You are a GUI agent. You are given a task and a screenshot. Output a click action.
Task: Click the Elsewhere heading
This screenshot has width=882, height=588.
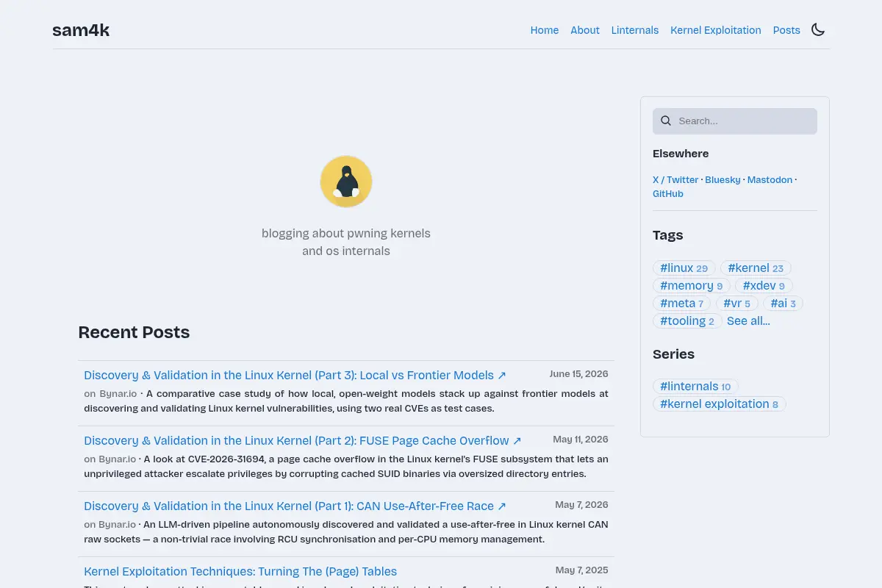coord(681,154)
